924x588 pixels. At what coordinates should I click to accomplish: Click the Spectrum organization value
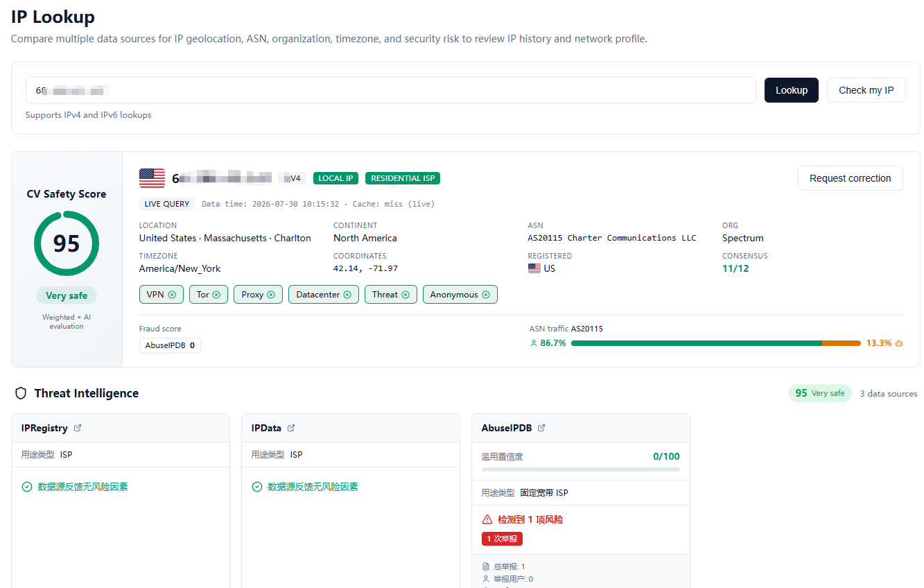743,238
